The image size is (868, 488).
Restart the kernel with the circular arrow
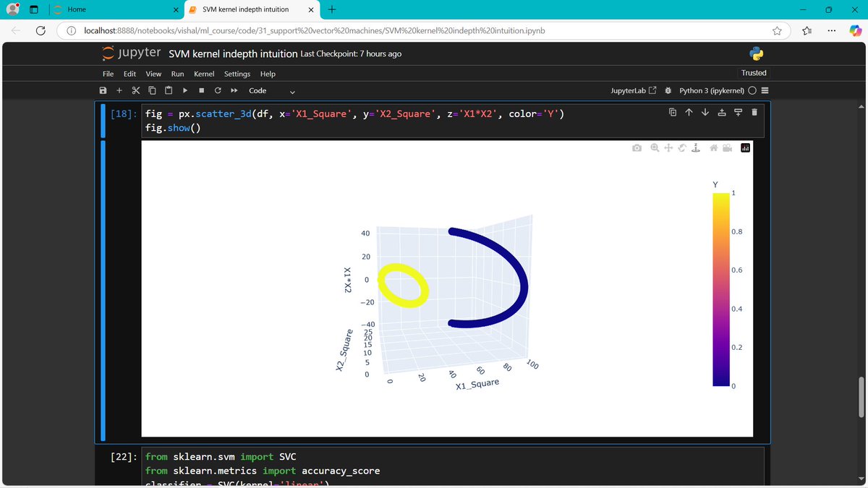click(218, 90)
